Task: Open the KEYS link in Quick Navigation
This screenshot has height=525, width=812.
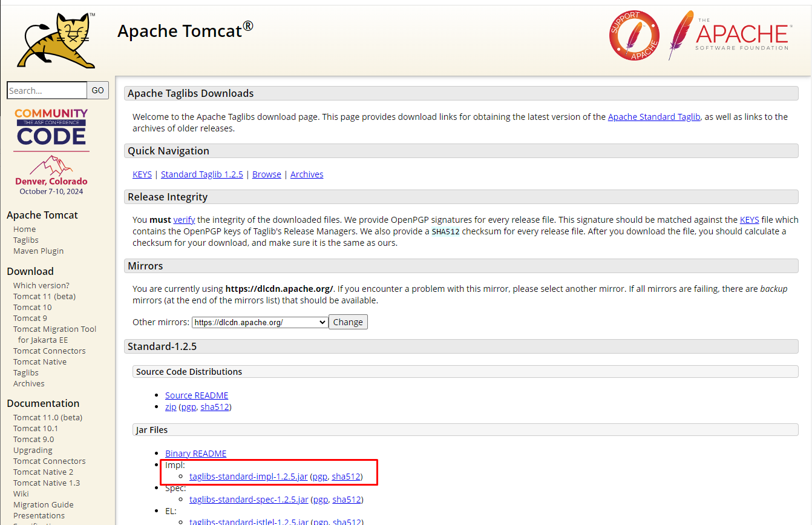Action: [x=142, y=174]
